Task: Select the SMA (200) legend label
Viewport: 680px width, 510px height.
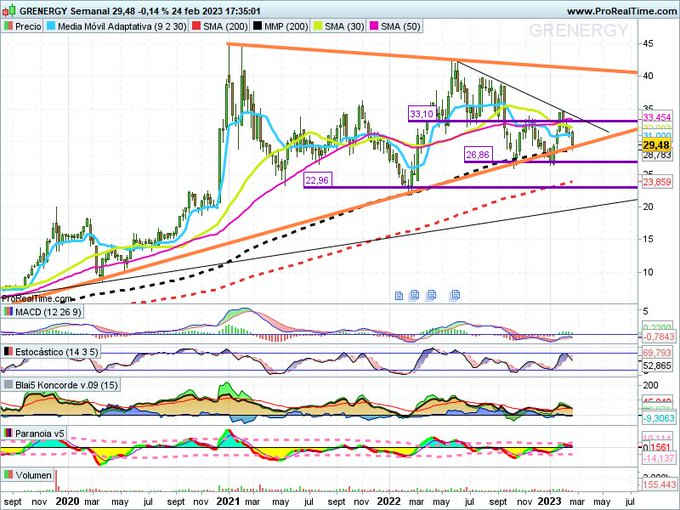Action: 226,26
